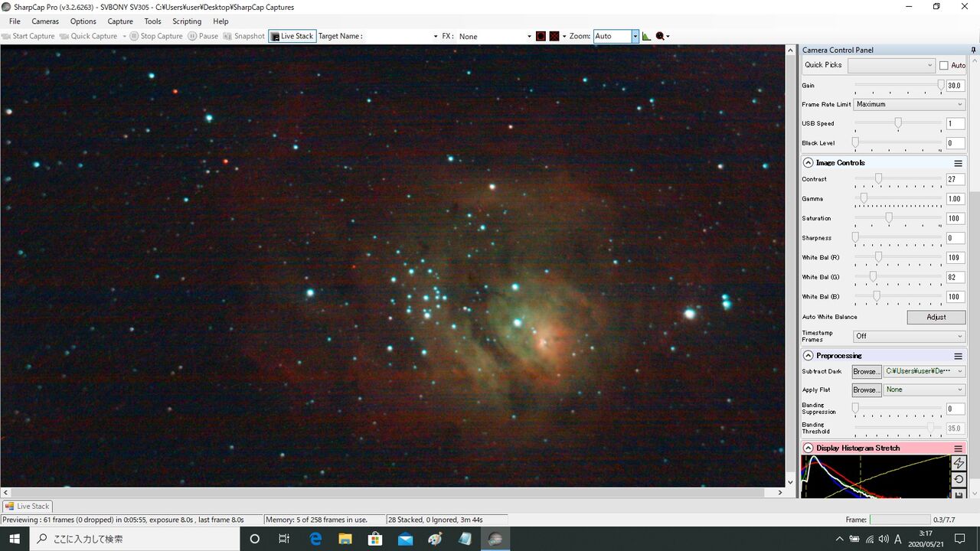Show hidden system tray icons
The height and width of the screenshot is (551, 980).
[840, 539]
